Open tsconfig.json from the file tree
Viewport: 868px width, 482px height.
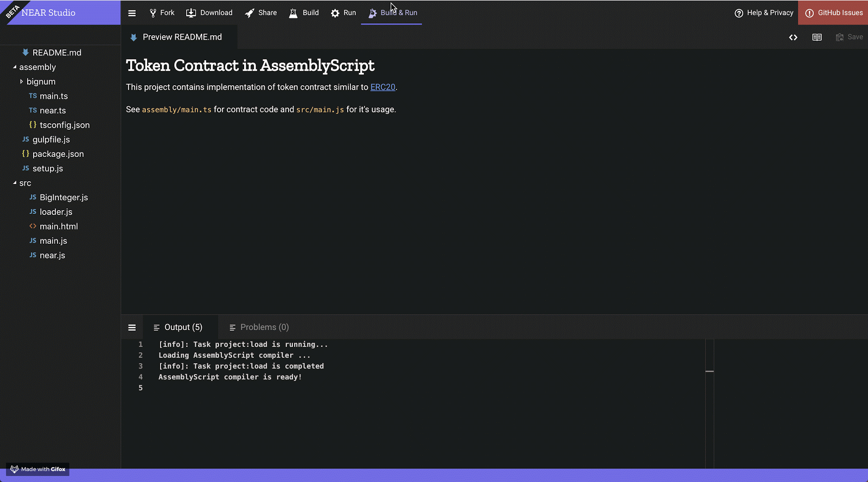click(65, 125)
